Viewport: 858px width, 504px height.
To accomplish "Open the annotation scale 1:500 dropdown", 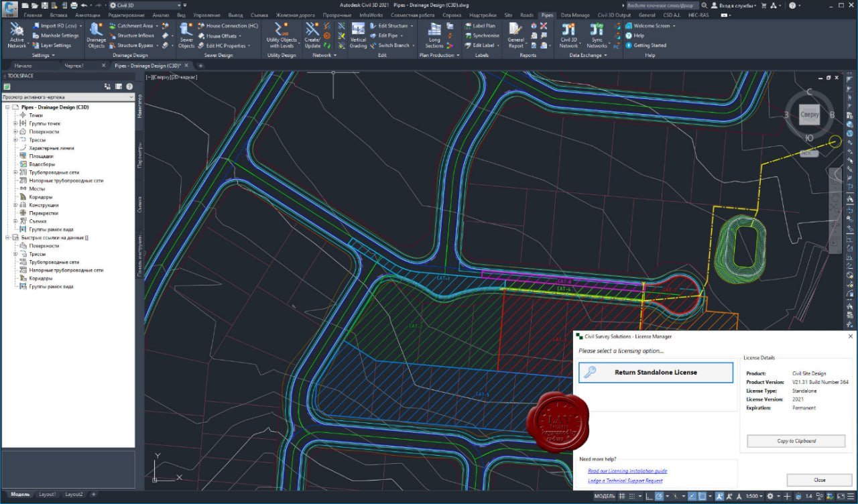I will tap(755, 497).
